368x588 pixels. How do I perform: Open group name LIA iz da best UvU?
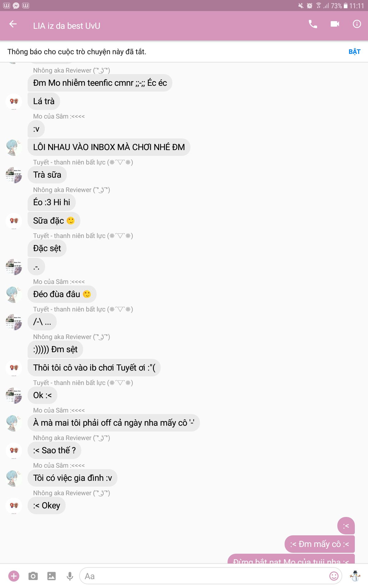tap(67, 26)
